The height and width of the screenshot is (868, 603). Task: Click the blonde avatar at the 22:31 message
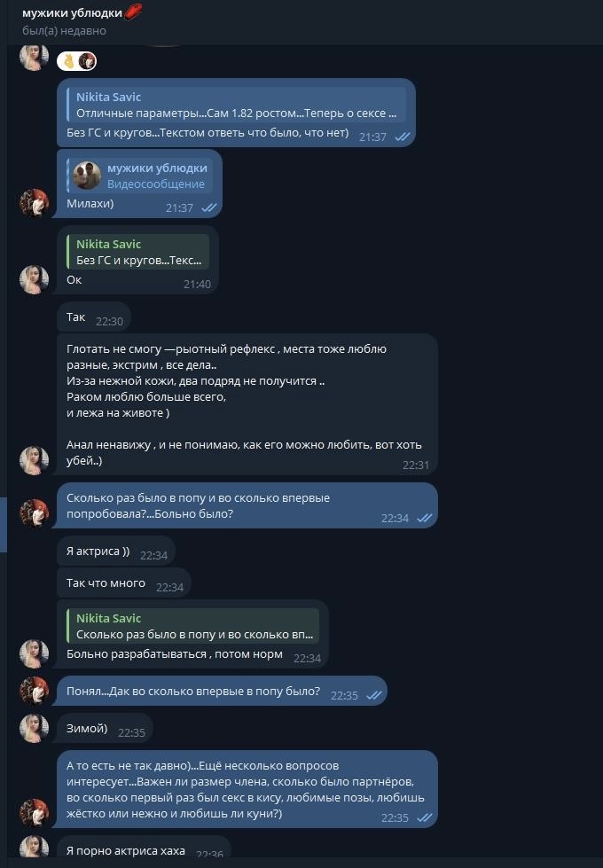click(x=35, y=460)
